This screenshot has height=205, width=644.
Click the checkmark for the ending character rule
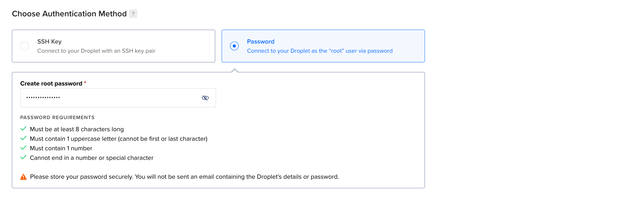click(x=23, y=157)
